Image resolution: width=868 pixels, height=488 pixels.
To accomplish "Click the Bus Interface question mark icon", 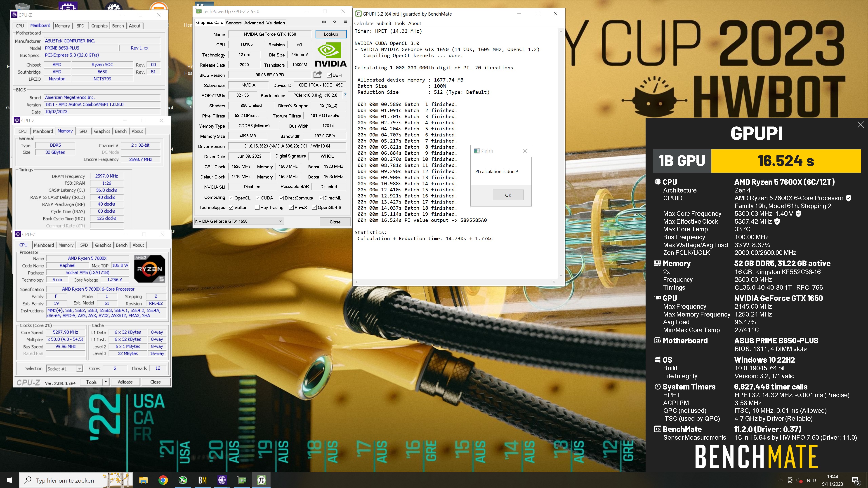I will pyautogui.click(x=345, y=95).
